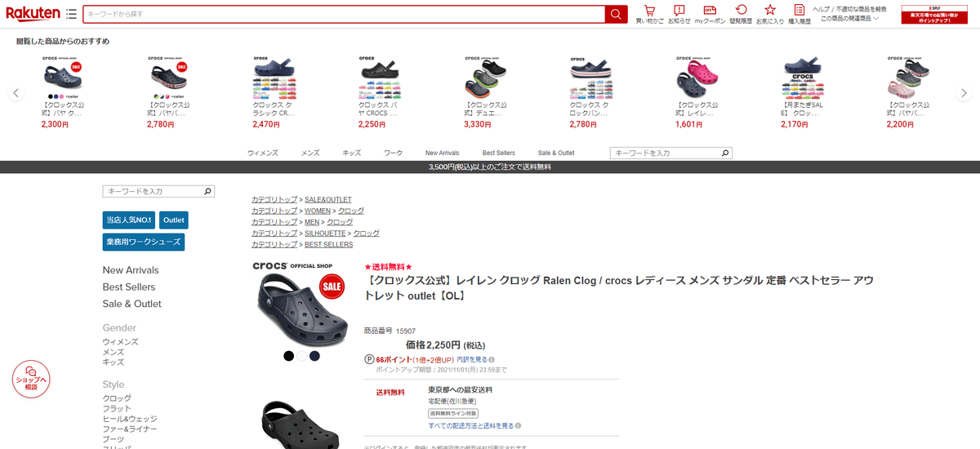Image resolution: width=980 pixels, height=449 pixels.
Task: Open the myクーポン coupon icon
Action: click(x=709, y=14)
